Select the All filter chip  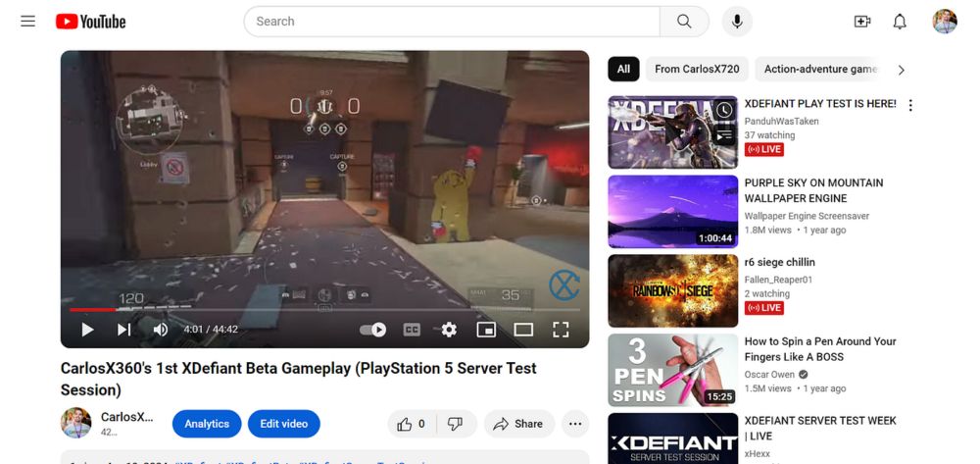coord(623,70)
